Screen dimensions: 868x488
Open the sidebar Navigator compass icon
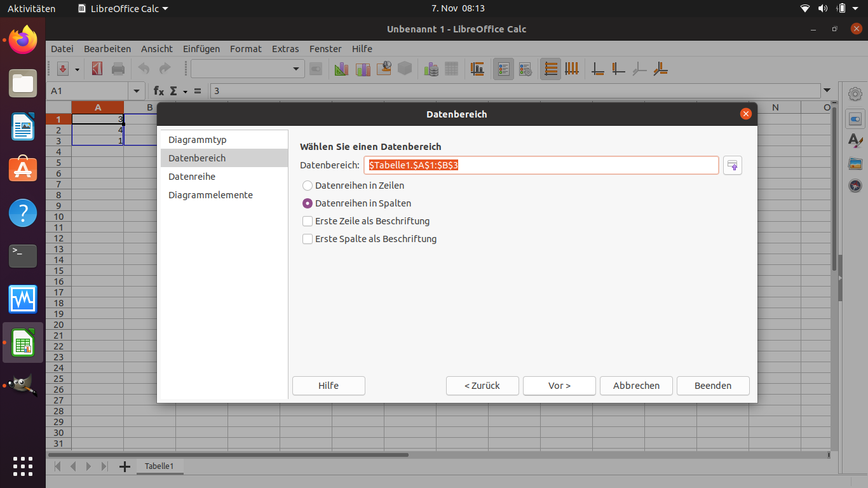855,186
